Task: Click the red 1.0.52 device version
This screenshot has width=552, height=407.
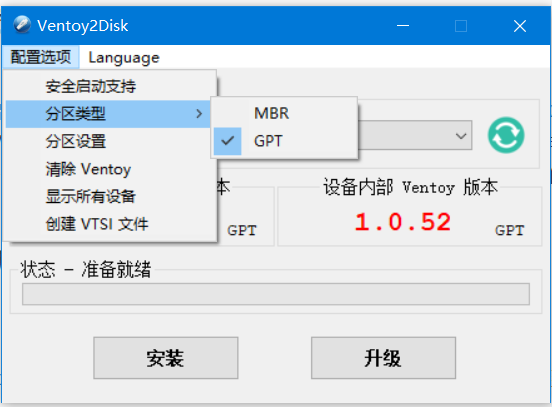Action: point(403,222)
